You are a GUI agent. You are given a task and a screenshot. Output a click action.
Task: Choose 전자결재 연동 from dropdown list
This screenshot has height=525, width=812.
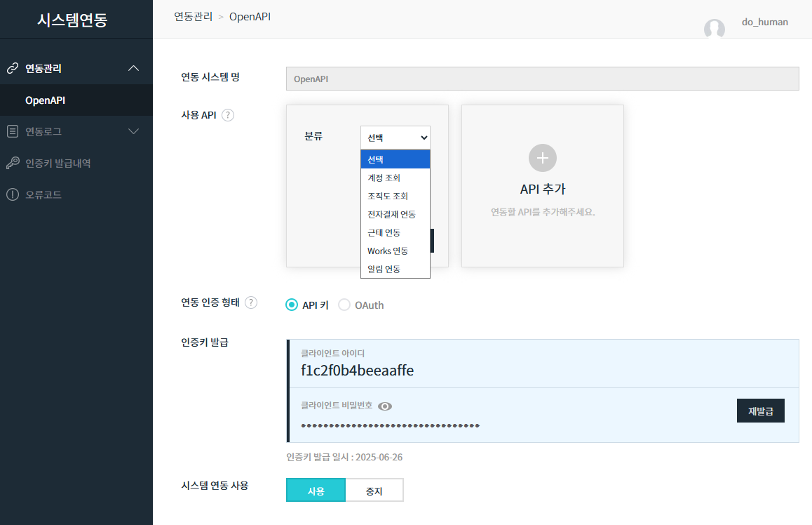(391, 214)
